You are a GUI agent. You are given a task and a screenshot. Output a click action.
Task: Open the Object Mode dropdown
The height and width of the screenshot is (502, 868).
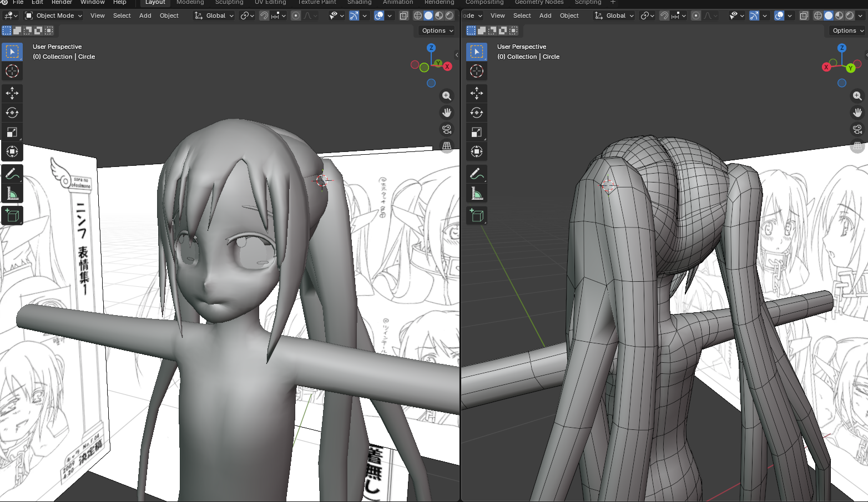(54, 16)
